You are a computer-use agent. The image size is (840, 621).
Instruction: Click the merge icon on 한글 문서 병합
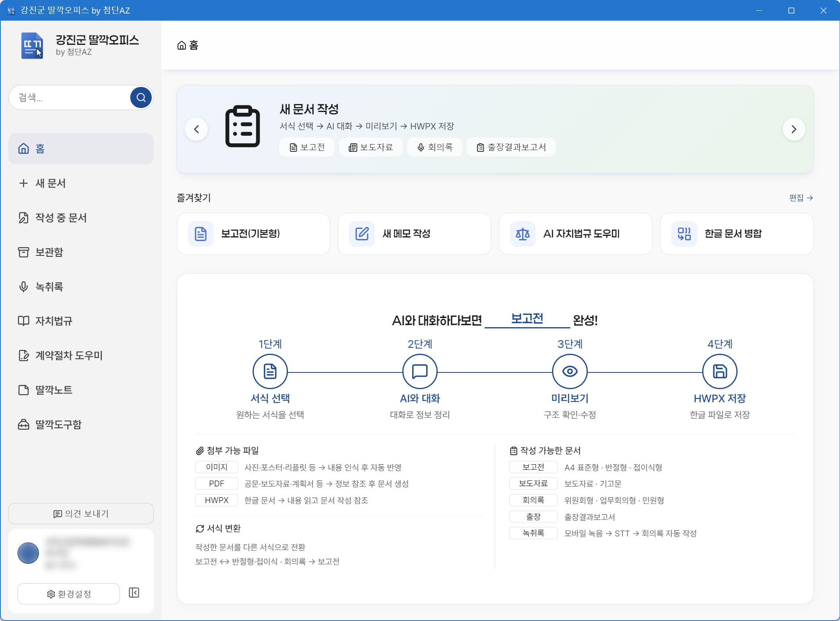(x=684, y=234)
